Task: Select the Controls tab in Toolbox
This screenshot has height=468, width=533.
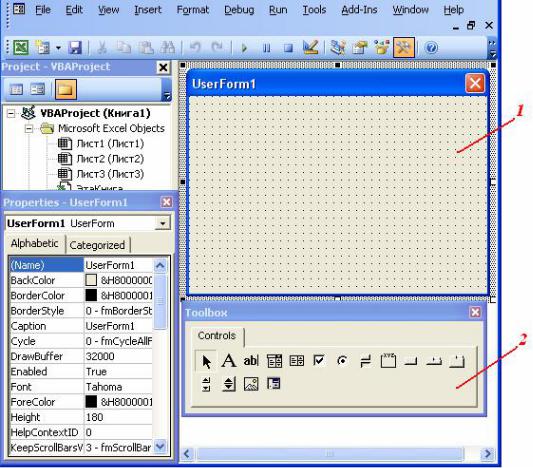Action: [x=217, y=336]
